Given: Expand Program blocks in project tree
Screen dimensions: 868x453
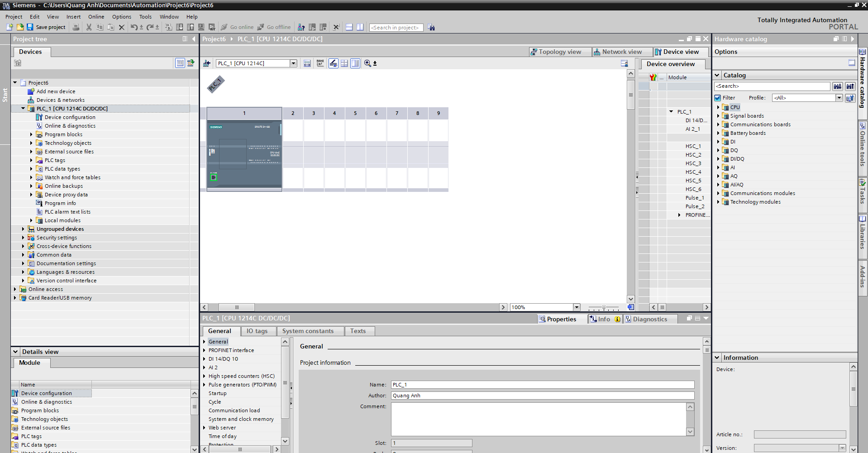Looking at the screenshot, I should point(31,134).
